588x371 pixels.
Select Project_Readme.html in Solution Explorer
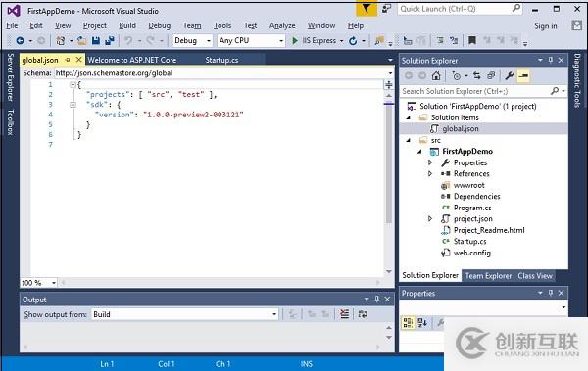coord(489,230)
